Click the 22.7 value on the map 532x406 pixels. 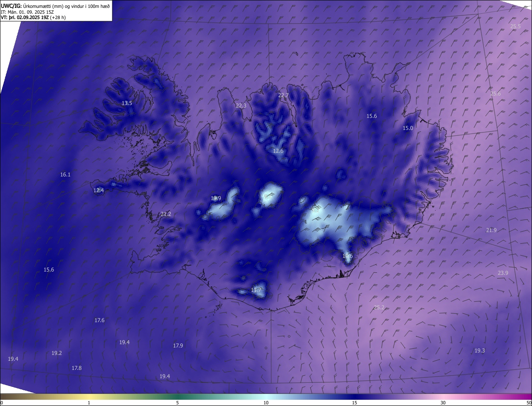(x=283, y=95)
